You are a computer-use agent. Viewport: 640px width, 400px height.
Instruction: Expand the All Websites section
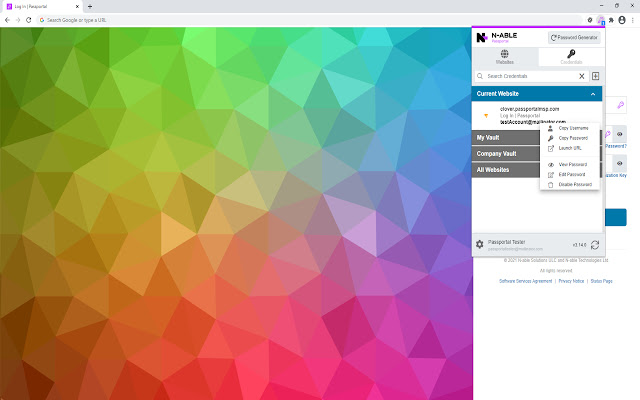coord(505,170)
